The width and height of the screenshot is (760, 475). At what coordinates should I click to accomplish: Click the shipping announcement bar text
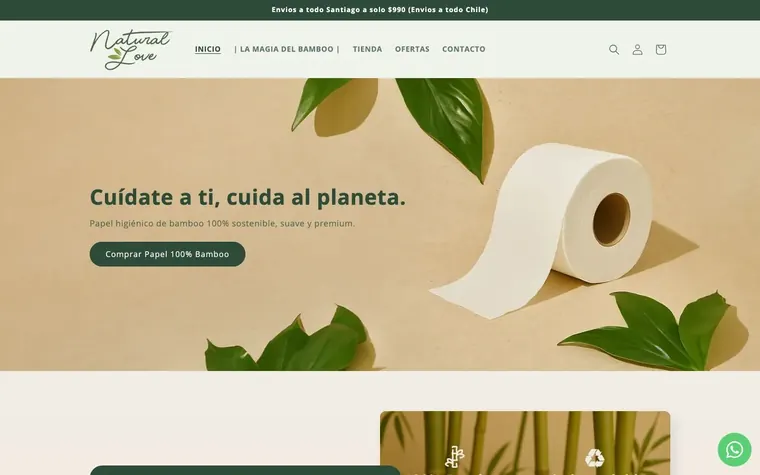point(380,10)
